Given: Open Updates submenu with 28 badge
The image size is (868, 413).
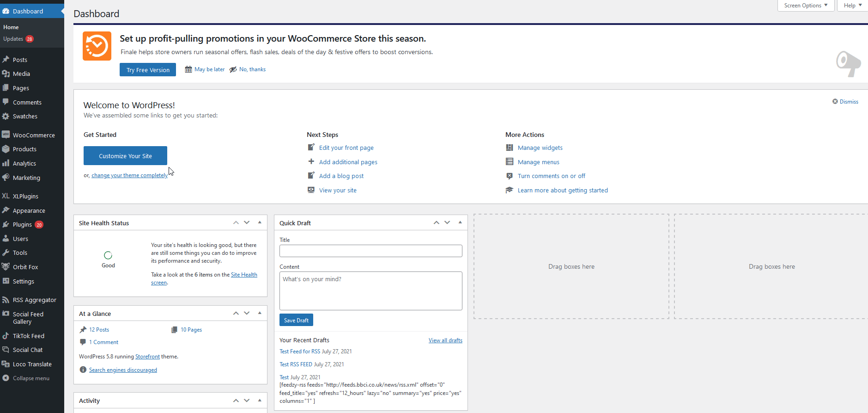Looking at the screenshot, I should pyautogui.click(x=18, y=39).
